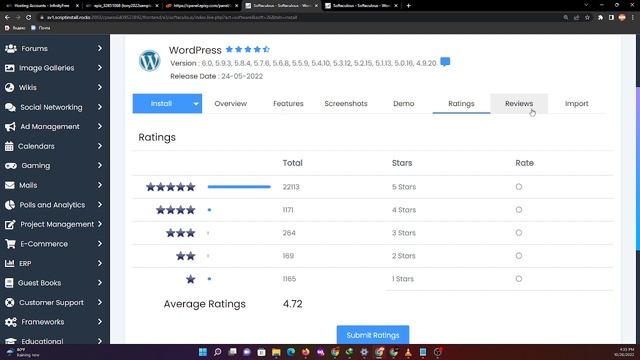Click the Customer Support lifebuoy icon
Viewport: 640px width, 360px height.
[10, 302]
